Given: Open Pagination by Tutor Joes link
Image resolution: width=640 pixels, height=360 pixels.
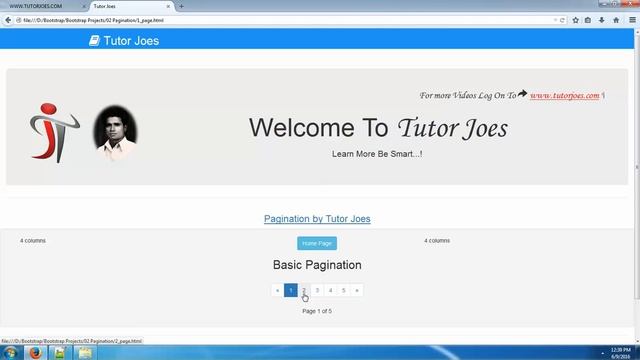Looking at the screenshot, I should coord(317,219).
